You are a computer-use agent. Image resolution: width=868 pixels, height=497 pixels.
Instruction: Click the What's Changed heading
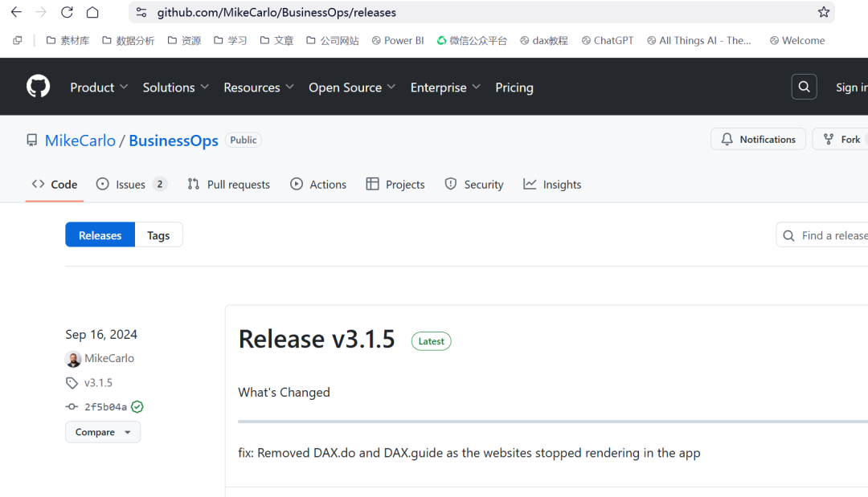284,393
